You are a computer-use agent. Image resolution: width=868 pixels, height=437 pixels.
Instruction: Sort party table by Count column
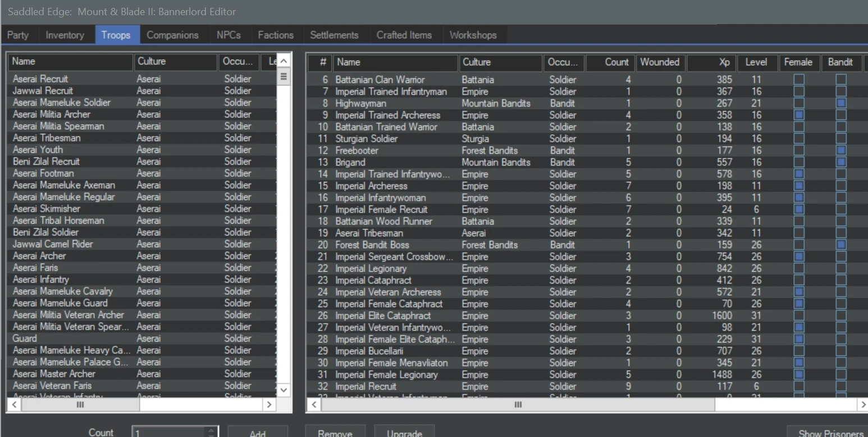(610, 62)
